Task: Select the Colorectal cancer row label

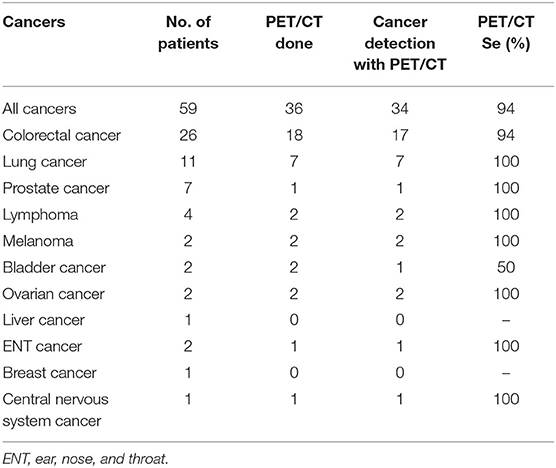Action: point(62,135)
